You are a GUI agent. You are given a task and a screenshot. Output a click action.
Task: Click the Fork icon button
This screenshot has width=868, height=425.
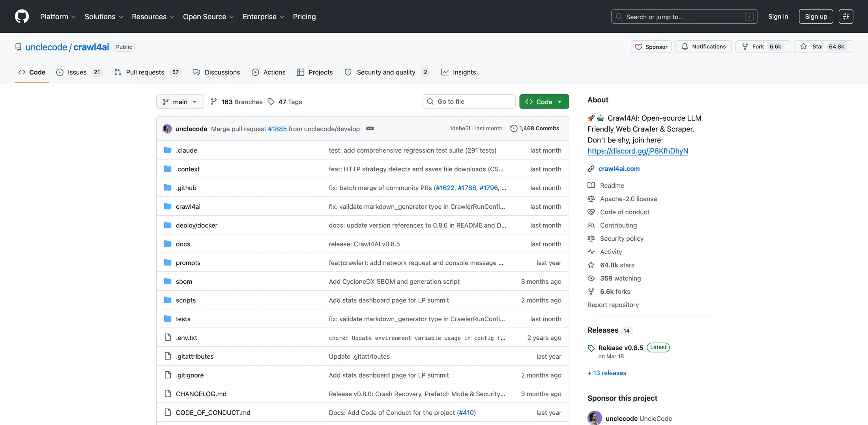tap(763, 47)
